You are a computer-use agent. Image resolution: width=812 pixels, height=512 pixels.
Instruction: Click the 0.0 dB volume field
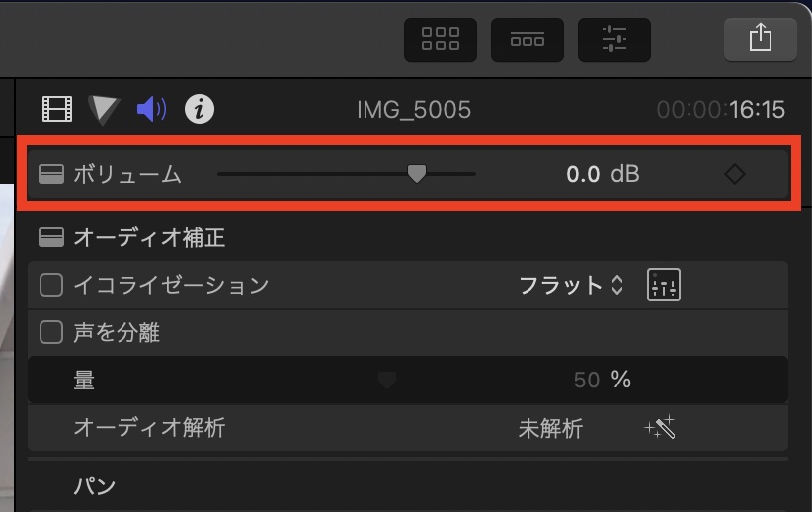pos(583,175)
